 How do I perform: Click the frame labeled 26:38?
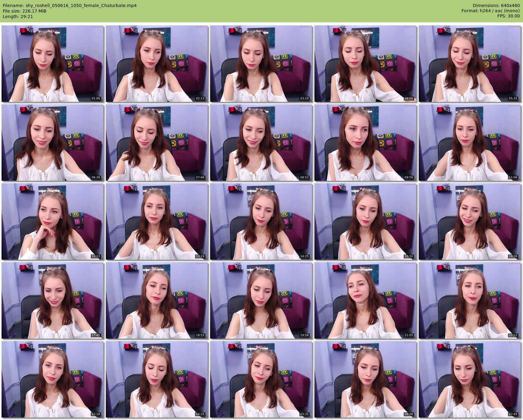(365, 379)
